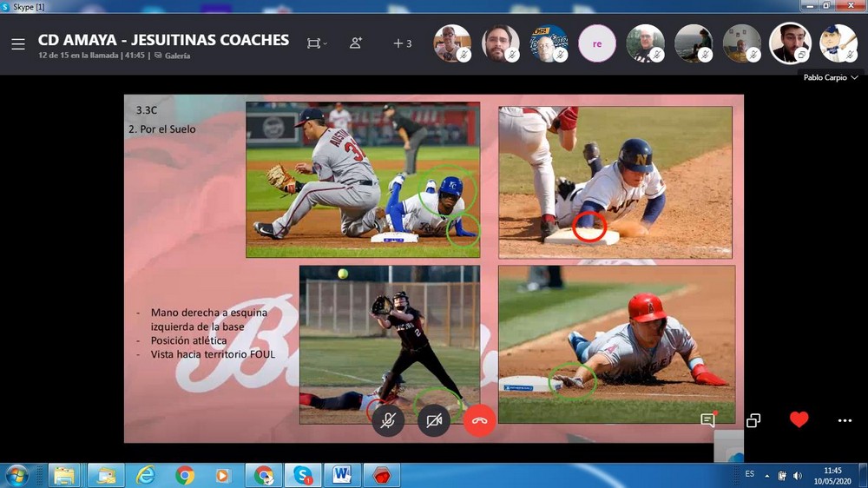Open Google Chrome from the taskbar
The height and width of the screenshot is (488, 868).
pyautogui.click(x=185, y=475)
